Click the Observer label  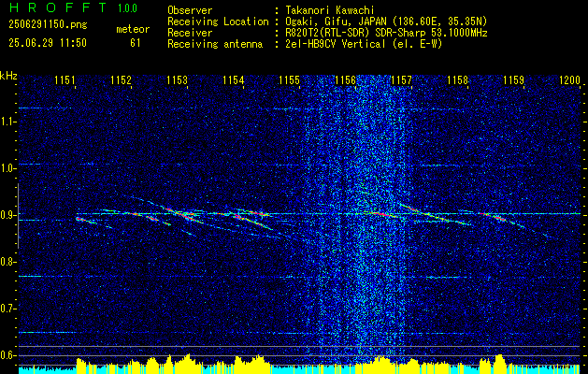click(190, 10)
